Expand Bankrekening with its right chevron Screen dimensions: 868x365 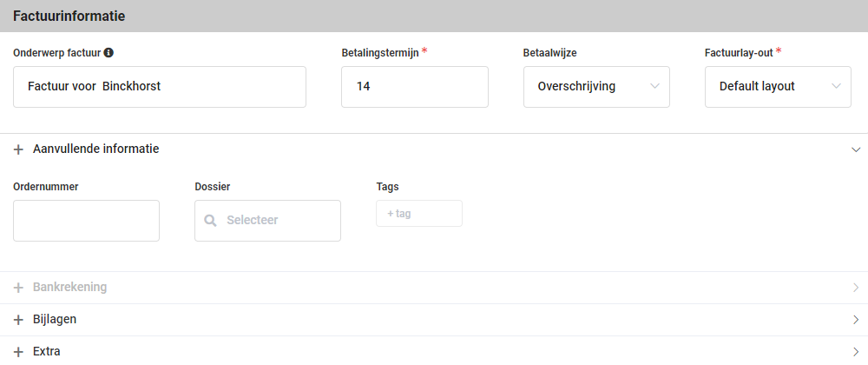pyautogui.click(x=857, y=288)
